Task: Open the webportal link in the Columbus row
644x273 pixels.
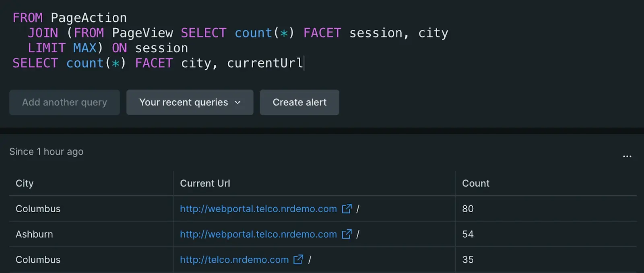Action: (x=258, y=209)
